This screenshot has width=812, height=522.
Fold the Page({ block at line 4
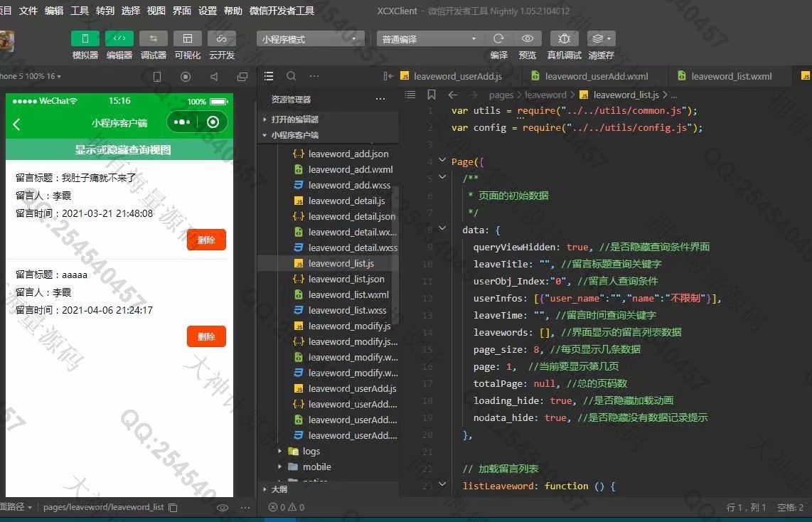point(442,161)
